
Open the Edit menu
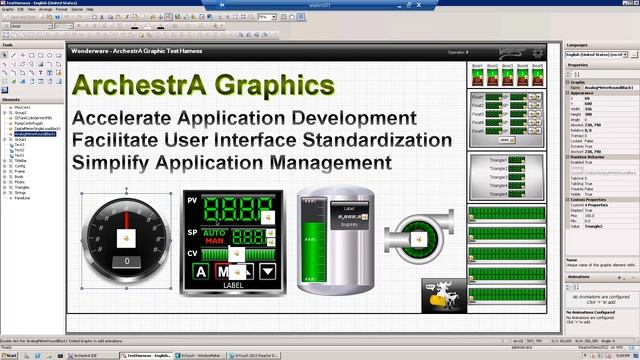[20, 9]
